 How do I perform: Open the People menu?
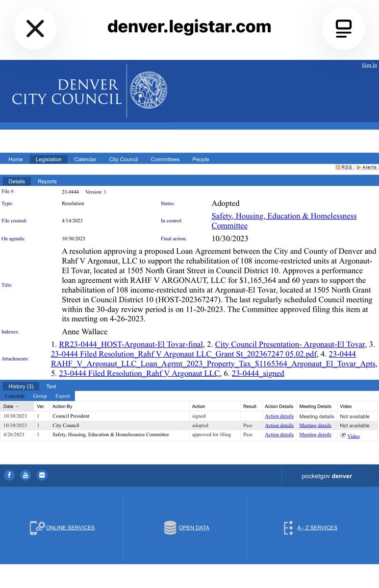click(201, 159)
